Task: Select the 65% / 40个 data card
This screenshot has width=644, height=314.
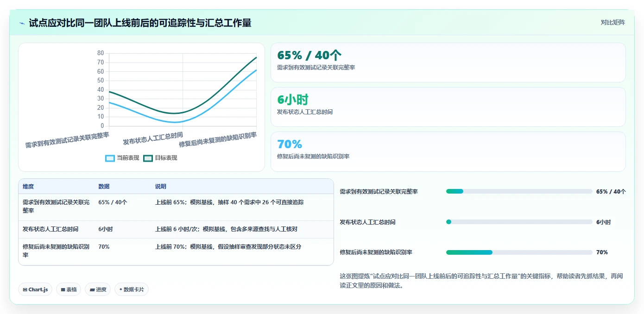Action: (448, 63)
